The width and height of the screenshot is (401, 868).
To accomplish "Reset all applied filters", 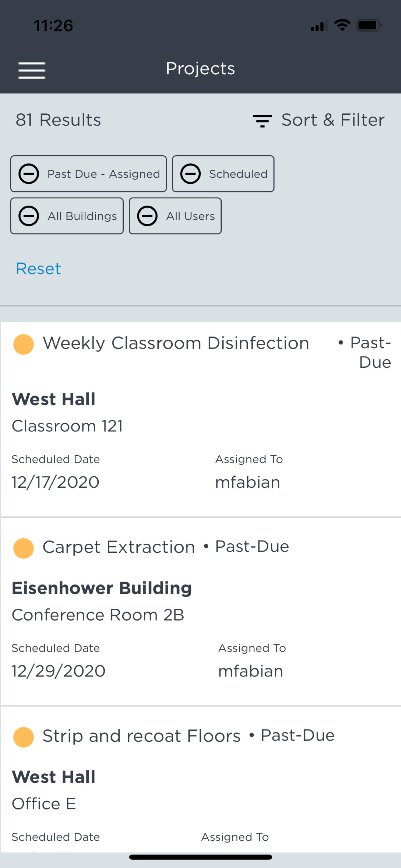I will (x=38, y=269).
